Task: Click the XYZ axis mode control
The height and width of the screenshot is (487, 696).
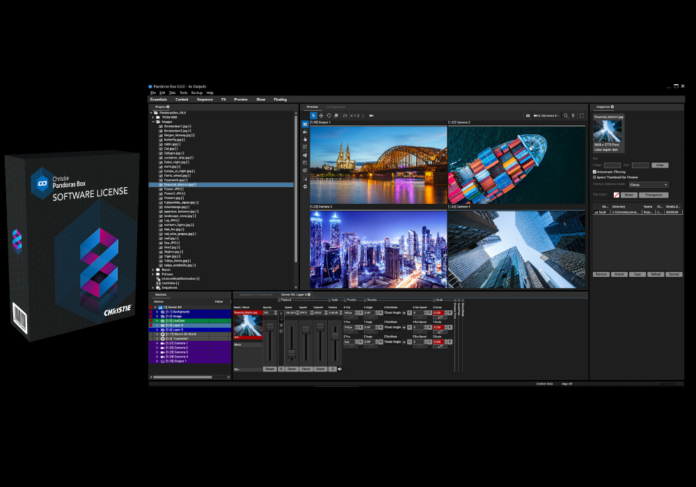Action: 355,115
